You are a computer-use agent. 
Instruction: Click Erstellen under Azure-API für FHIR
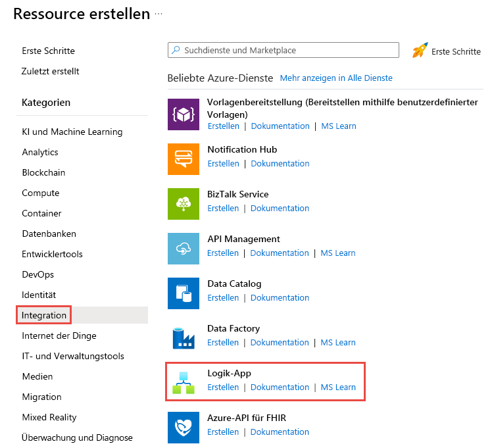click(223, 432)
